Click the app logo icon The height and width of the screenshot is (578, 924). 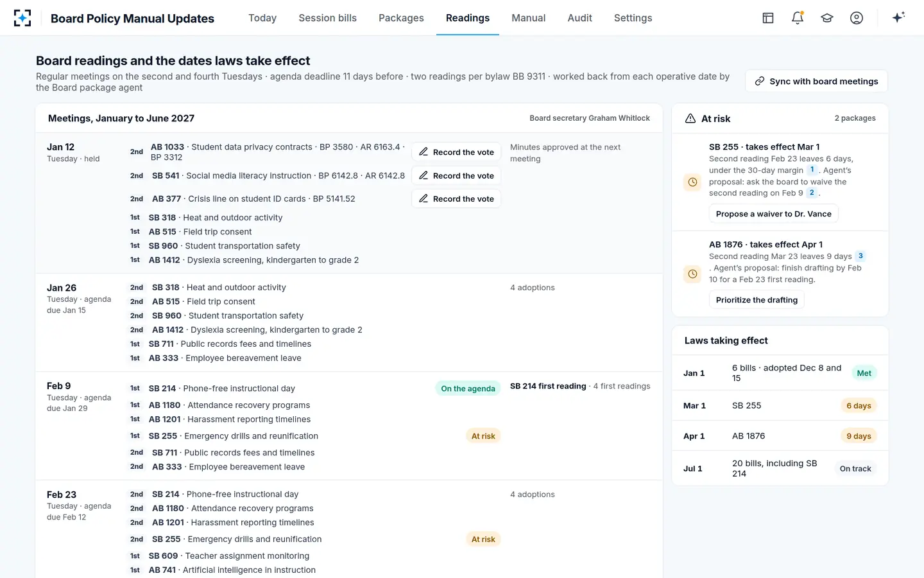pos(22,18)
